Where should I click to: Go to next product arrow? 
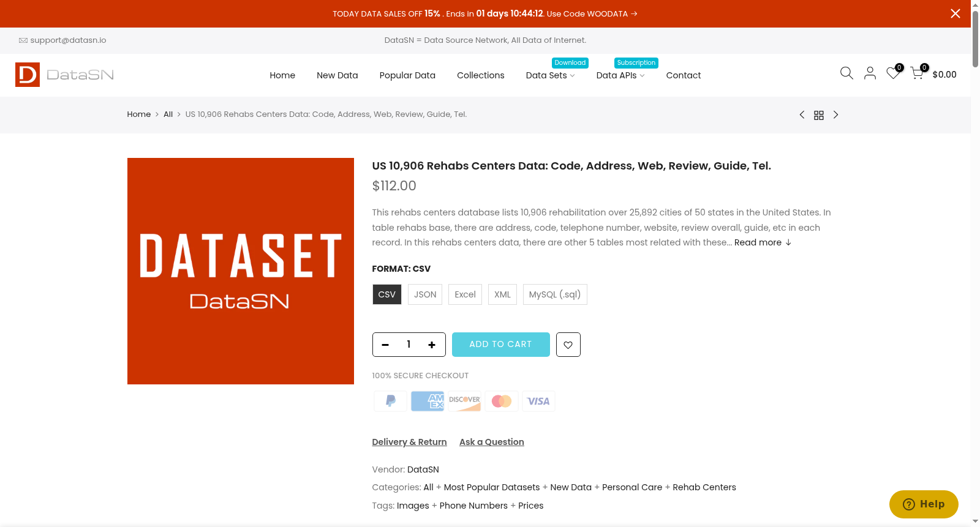coord(835,115)
